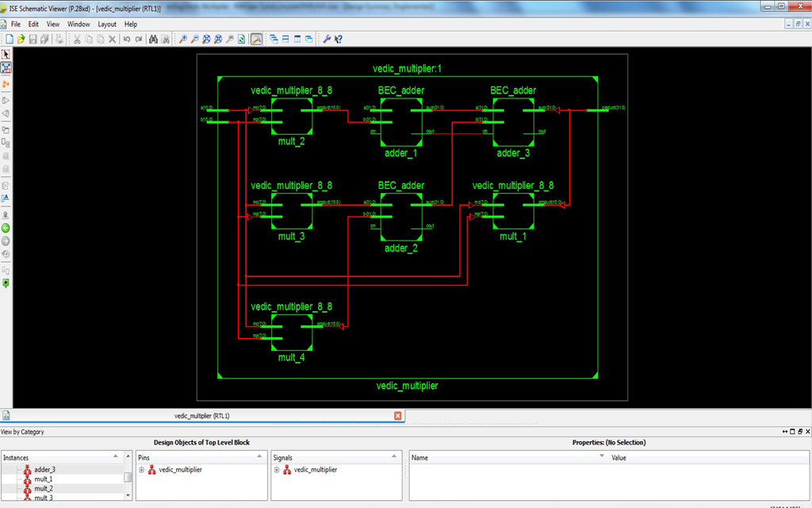The image size is (812, 508).
Task: Sort by the Signals column header
Action: tap(336, 457)
